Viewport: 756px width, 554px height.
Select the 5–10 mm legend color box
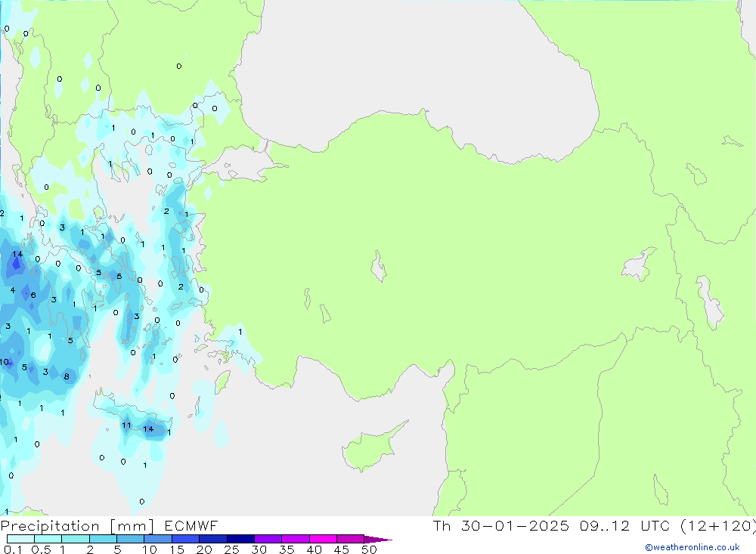tap(130, 539)
